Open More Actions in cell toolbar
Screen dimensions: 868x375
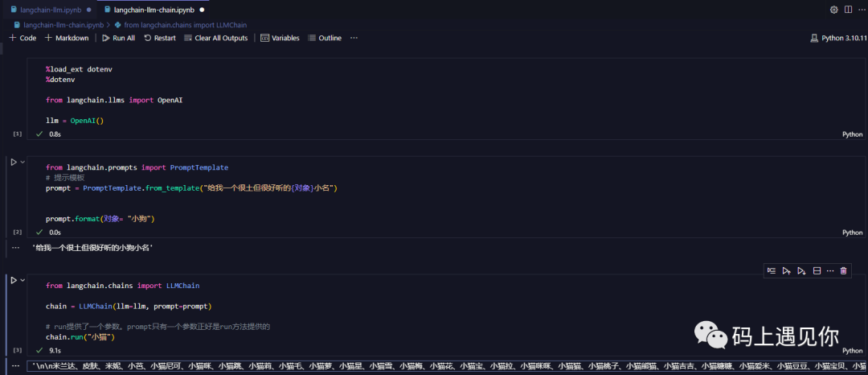coord(829,270)
